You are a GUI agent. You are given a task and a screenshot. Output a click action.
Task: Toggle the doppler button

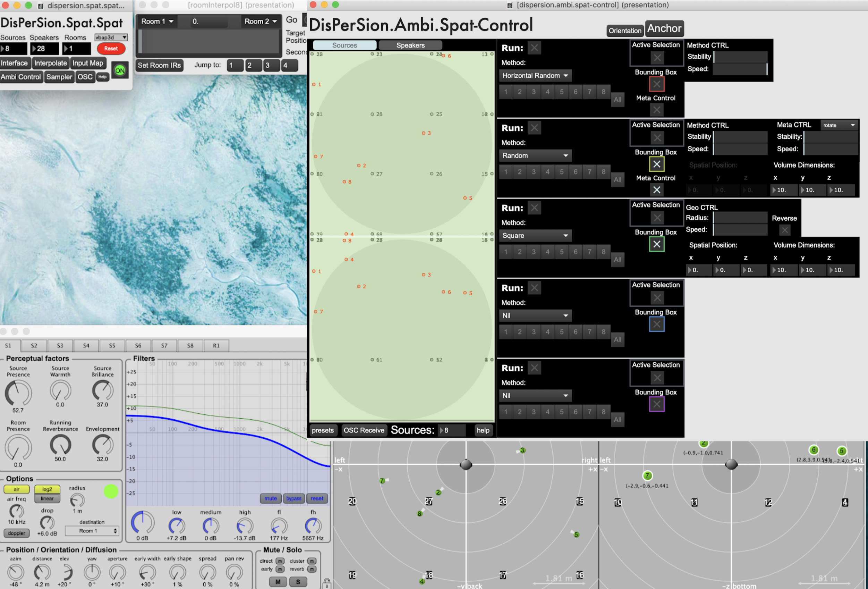16,533
